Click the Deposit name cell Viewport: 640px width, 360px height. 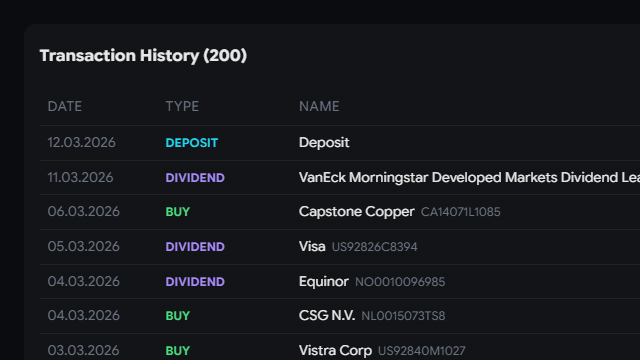324,142
